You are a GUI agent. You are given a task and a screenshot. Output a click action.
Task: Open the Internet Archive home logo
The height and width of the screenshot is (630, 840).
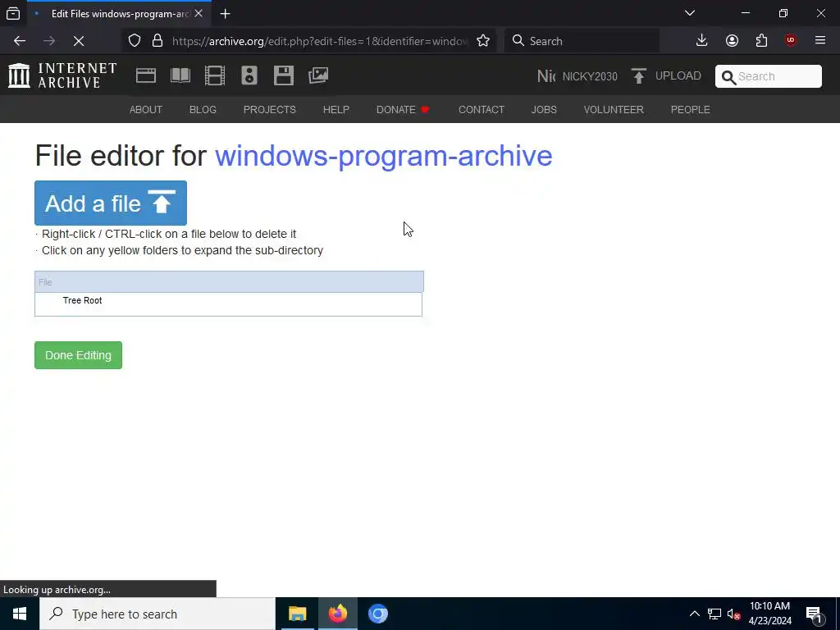pos(62,75)
